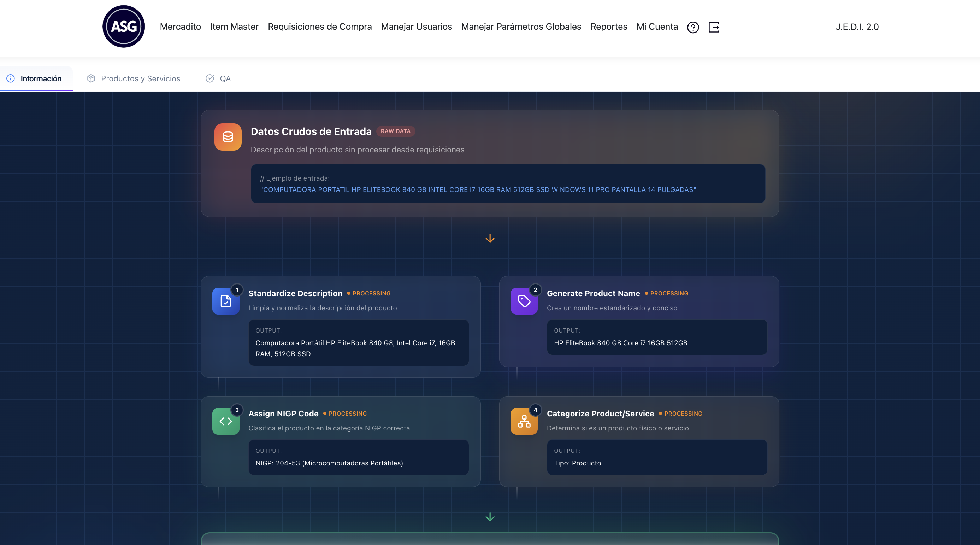Image resolution: width=980 pixels, height=545 pixels.
Task: Click OUTPUT label in Categorize Product/Service card
Action: pos(567,451)
